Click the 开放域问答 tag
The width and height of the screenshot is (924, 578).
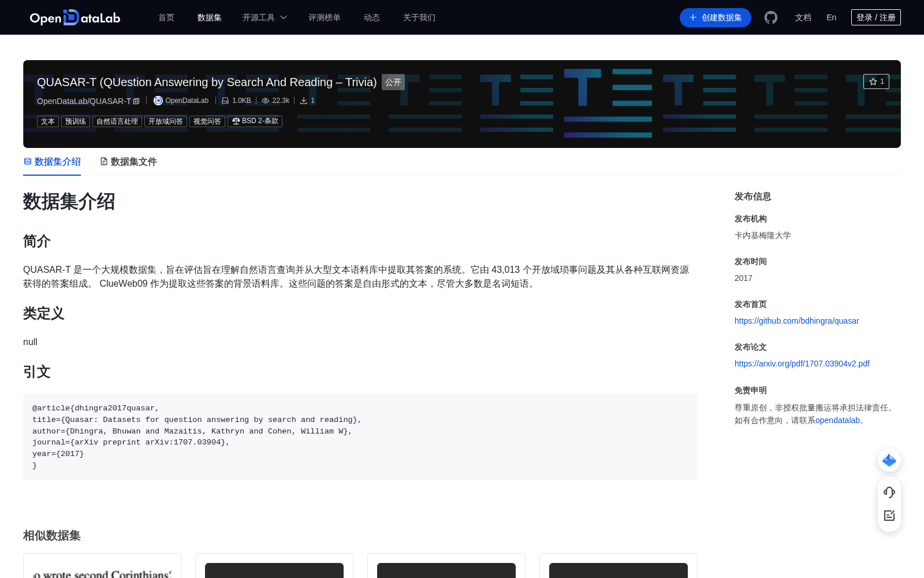(166, 121)
